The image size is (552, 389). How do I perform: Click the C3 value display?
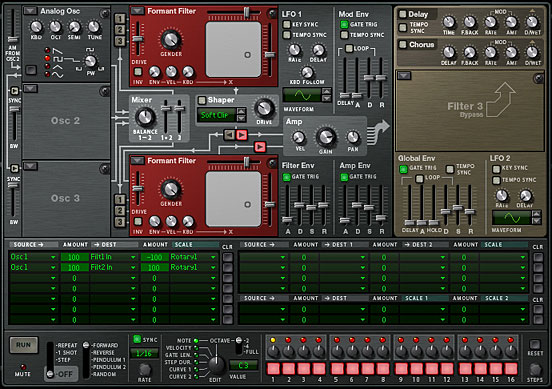click(x=243, y=365)
